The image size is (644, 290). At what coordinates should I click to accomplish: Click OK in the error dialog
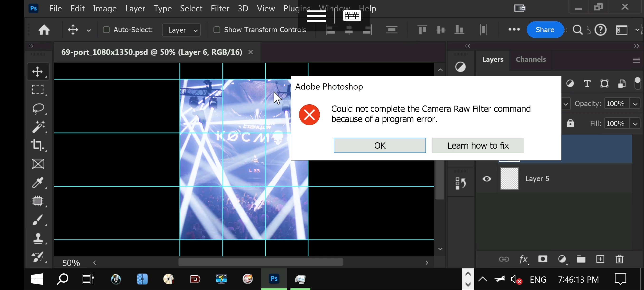(379, 145)
